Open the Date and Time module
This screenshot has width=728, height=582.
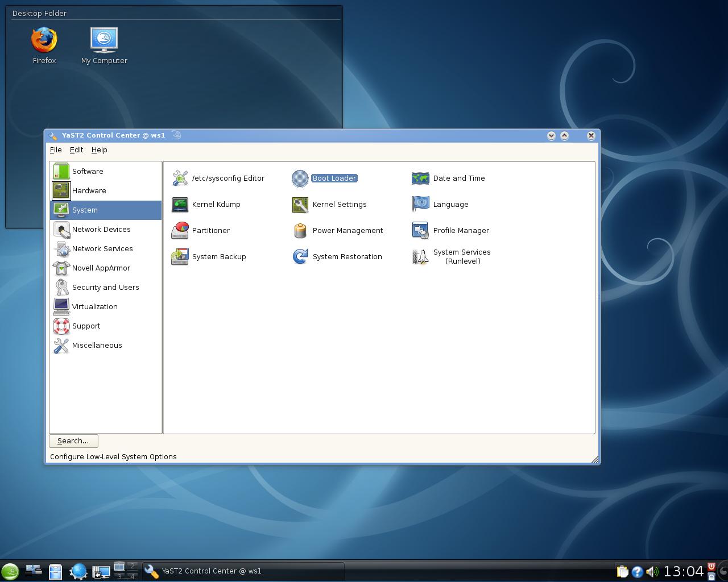449,178
